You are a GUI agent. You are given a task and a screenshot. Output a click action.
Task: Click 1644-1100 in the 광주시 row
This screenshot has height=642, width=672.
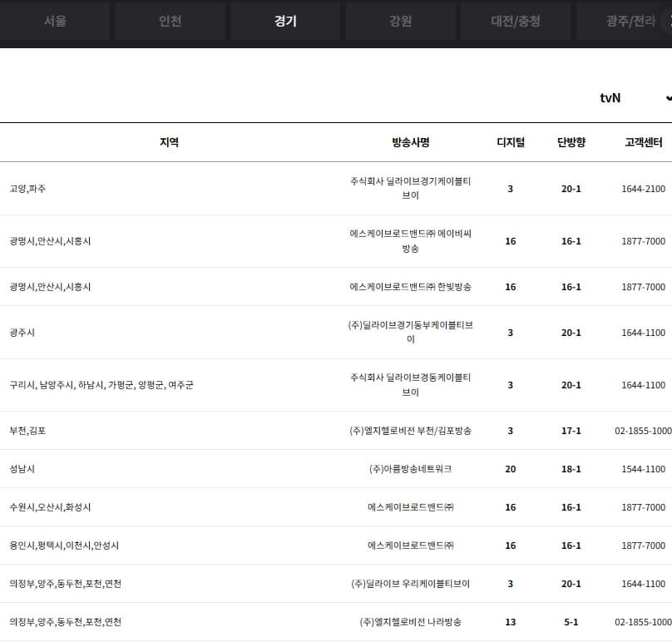point(643,333)
